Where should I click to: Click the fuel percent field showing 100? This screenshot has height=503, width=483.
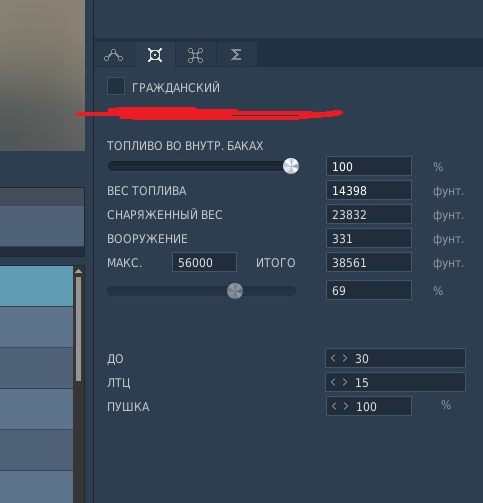[x=369, y=166]
